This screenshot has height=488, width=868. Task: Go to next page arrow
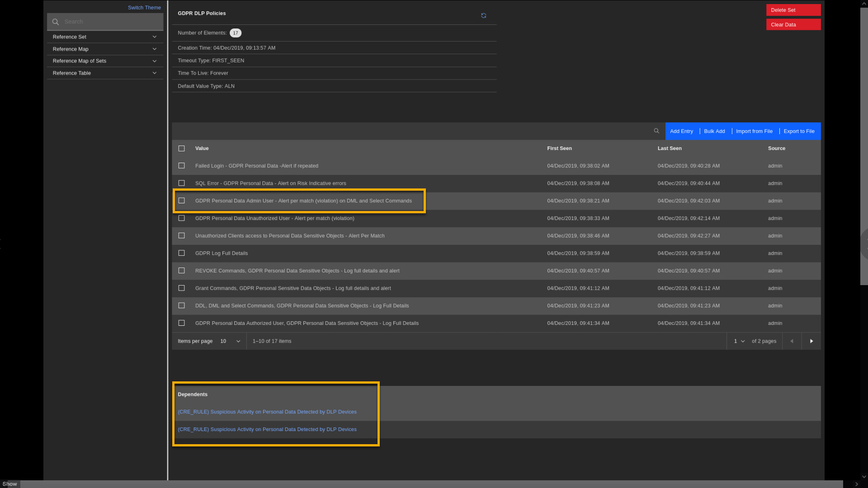point(811,341)
